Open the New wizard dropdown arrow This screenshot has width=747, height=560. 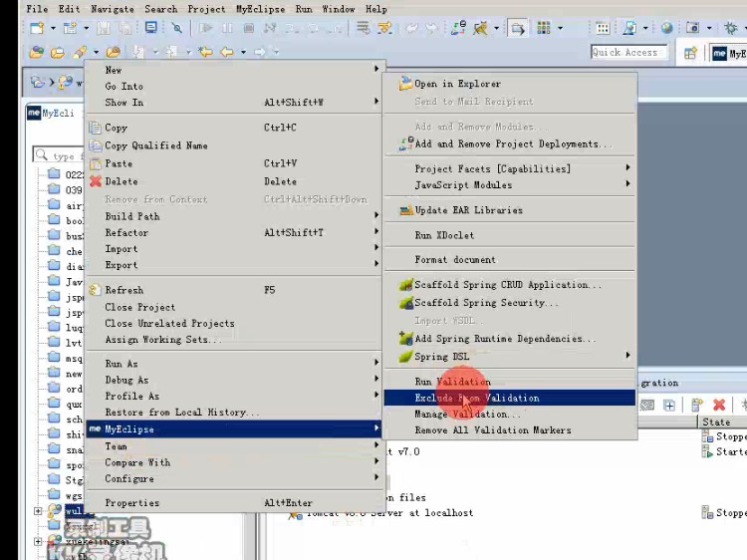click(x=53, y=29)
